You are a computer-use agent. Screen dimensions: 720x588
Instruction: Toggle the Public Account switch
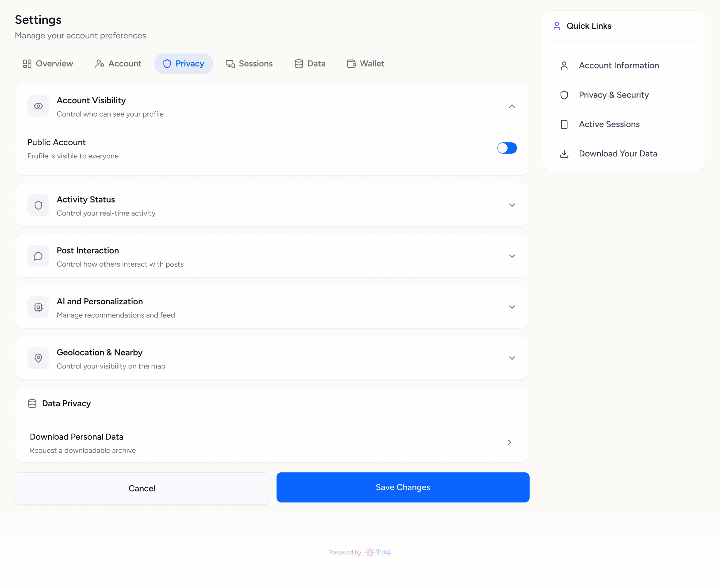pyautogui.click(x=507, y=148)
